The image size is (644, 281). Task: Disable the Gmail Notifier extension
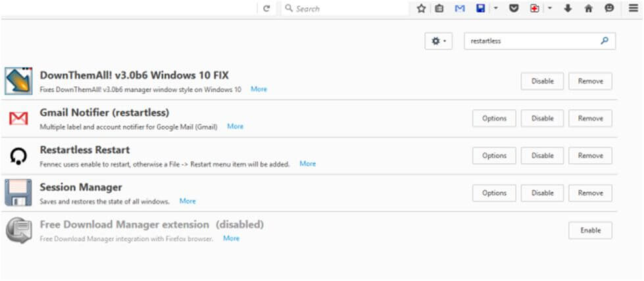coord(542,118)
